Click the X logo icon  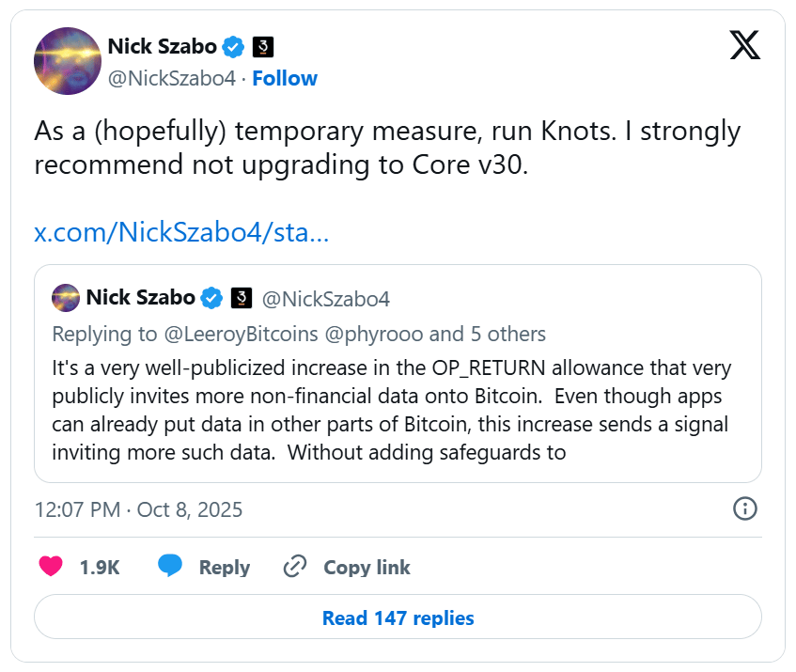tap(744, 44)
